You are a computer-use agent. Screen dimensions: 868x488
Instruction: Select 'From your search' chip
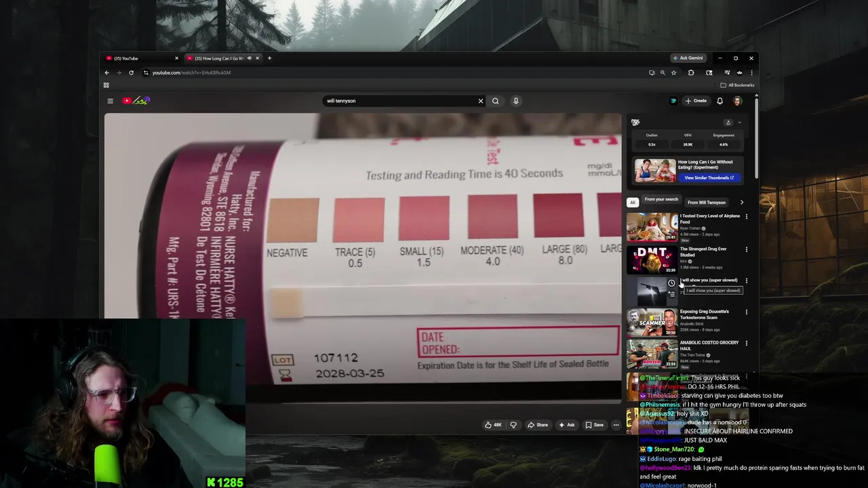pyautogui.click(x=661, y=199)
